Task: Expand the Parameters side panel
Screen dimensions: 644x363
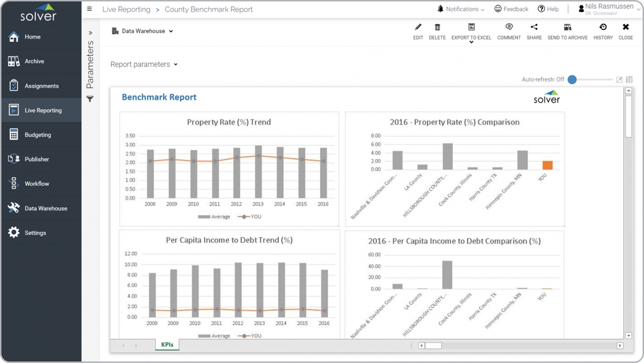Action: point(90,33)
